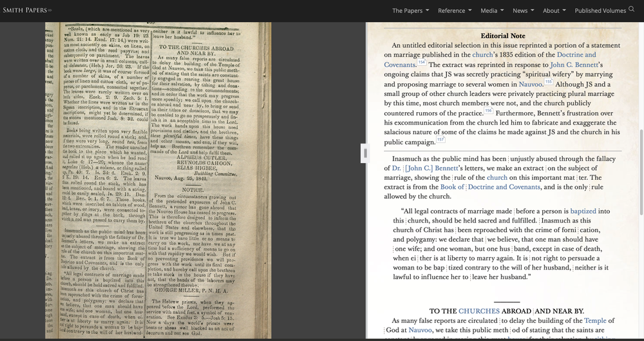Viewport: 644px width, 341px height.
Task: Follow the 'baptized' link
Action: click(583, 211)
